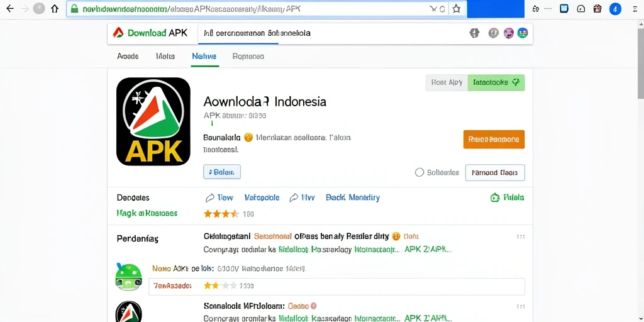
Task: Open the browser home page icon
Action: [x=55, y=9]
